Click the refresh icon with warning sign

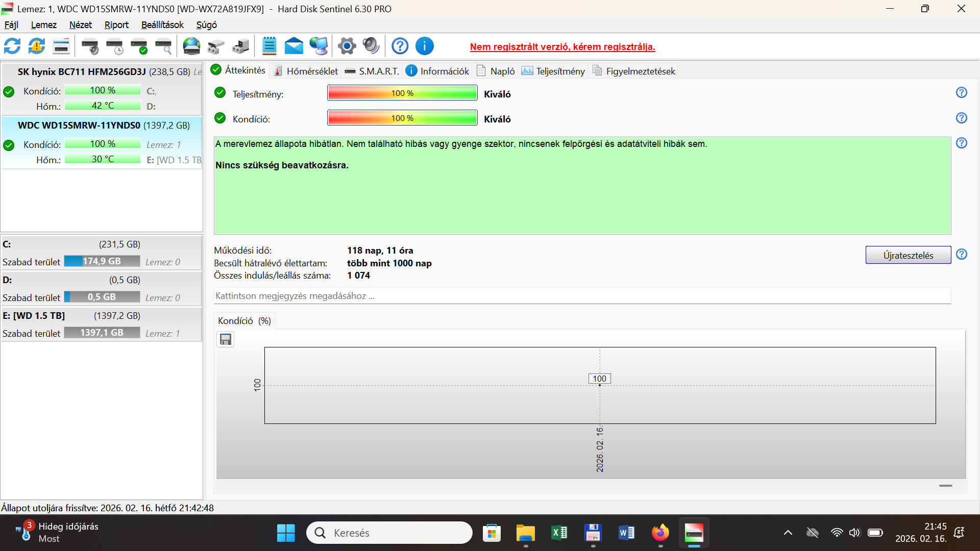point(37,46)
